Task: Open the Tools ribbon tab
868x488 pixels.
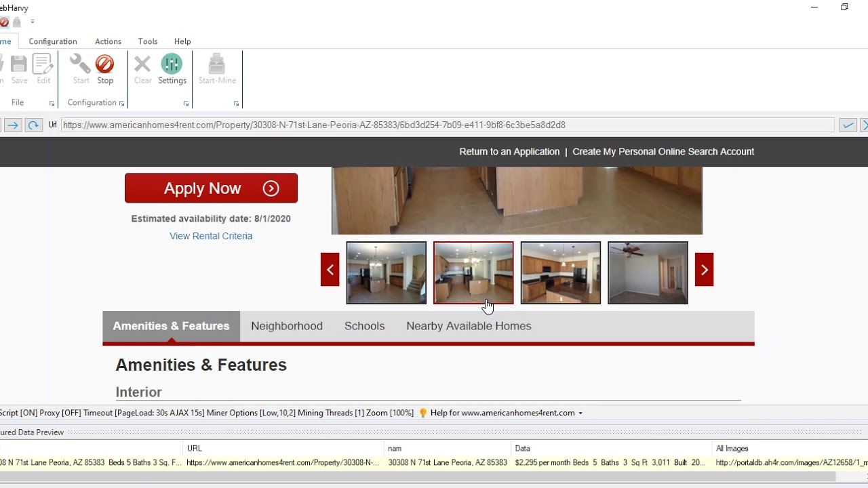Action: click(x=148, y=41)
